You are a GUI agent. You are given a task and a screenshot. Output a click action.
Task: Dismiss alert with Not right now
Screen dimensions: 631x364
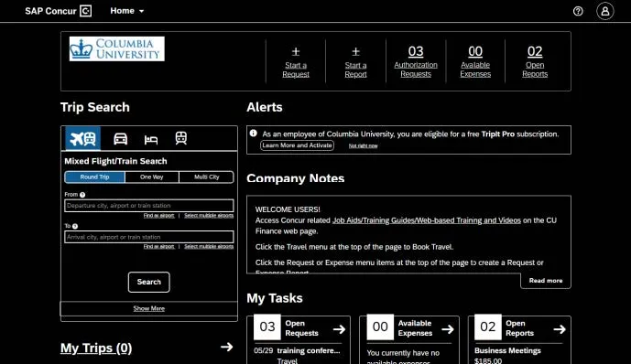point(363,145)
